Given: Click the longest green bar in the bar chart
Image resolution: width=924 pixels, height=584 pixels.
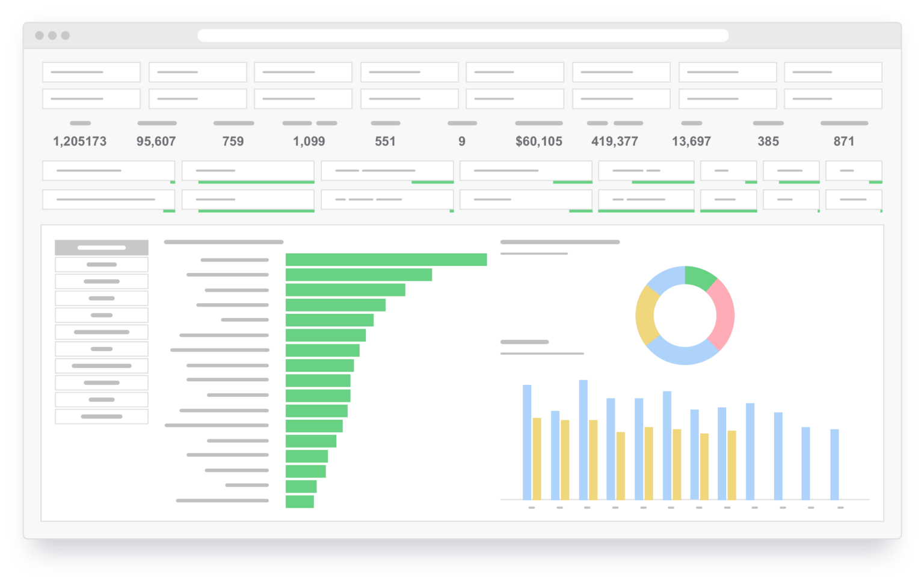Looking at the screenshot, I should [x=385, y=259].
